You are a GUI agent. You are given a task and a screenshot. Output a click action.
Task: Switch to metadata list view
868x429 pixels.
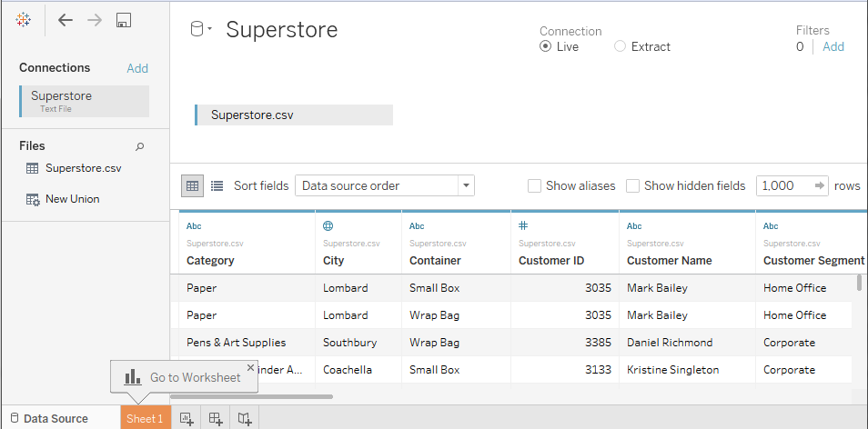(217, 186)
